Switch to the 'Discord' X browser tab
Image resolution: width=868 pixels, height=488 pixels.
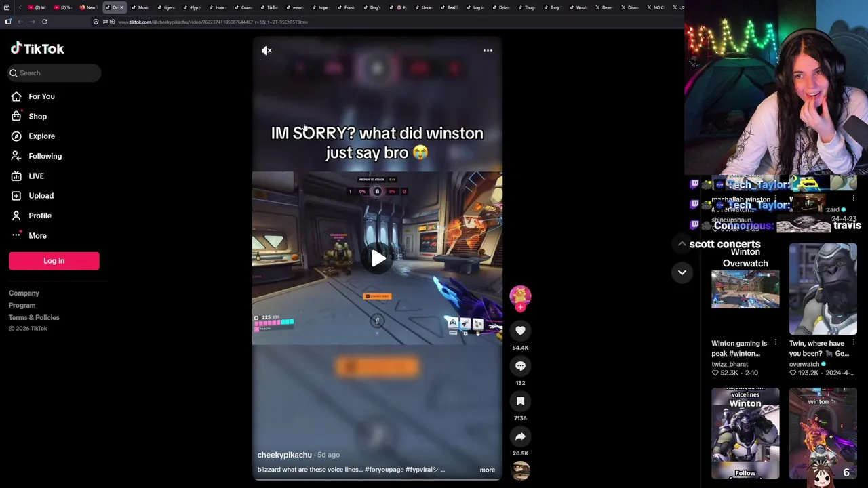(x=629, y=7)
